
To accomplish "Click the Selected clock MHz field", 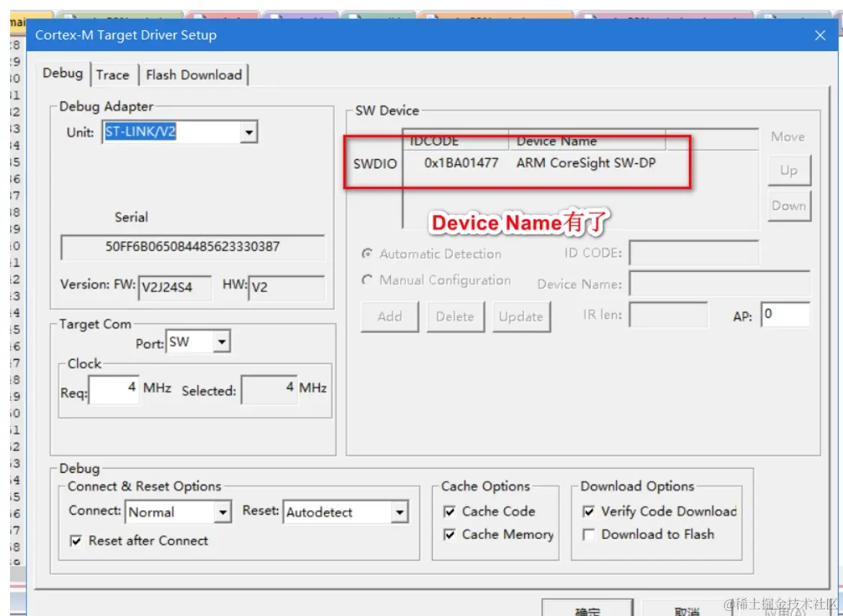I will click(x=269, y=390).
